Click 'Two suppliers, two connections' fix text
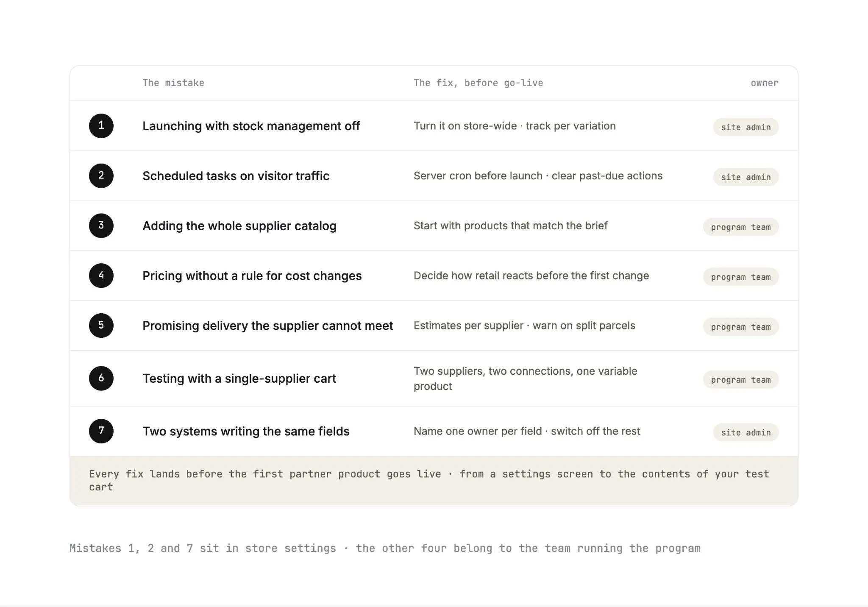The width and height of the screenshot is (868, 607). pyautogui.click(x=526, y=379)
